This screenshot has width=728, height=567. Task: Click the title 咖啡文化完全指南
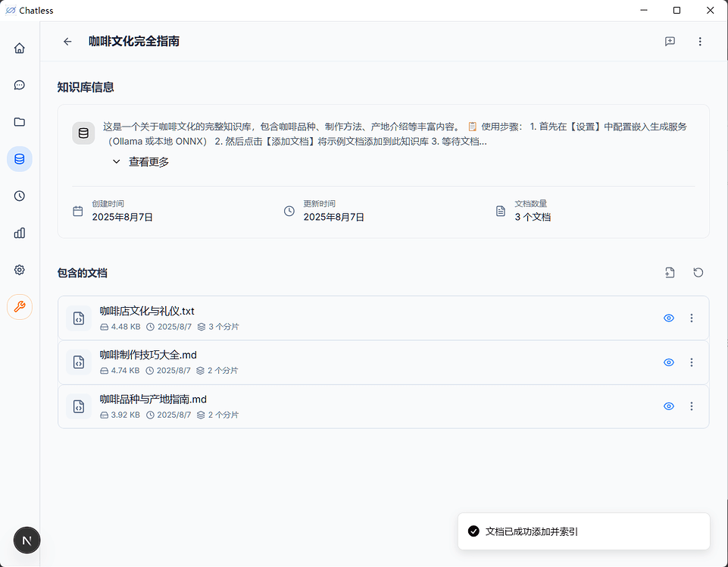point(134,42)
